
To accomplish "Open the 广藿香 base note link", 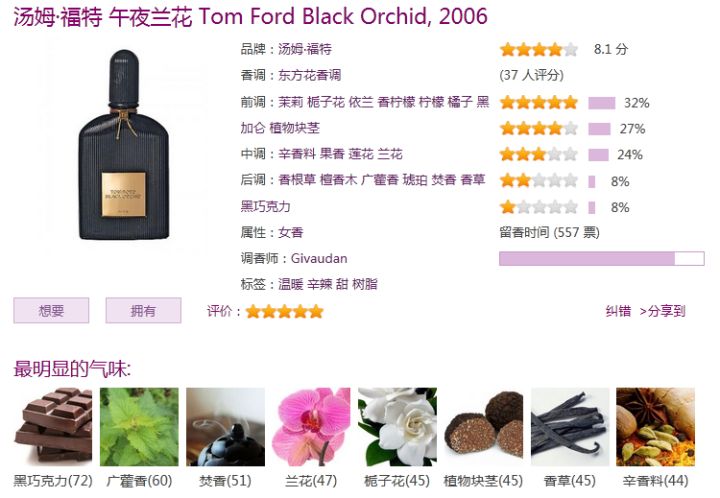I will pos(380,179).
